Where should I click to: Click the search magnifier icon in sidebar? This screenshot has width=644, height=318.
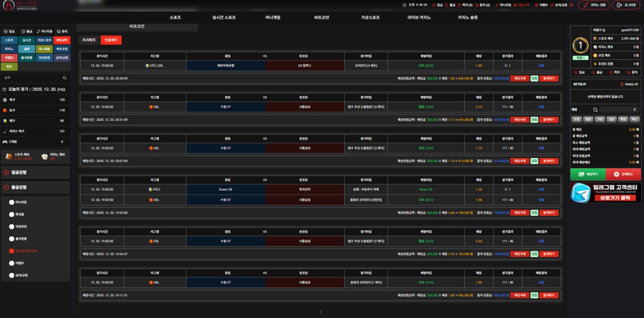(x=64, y=78)
